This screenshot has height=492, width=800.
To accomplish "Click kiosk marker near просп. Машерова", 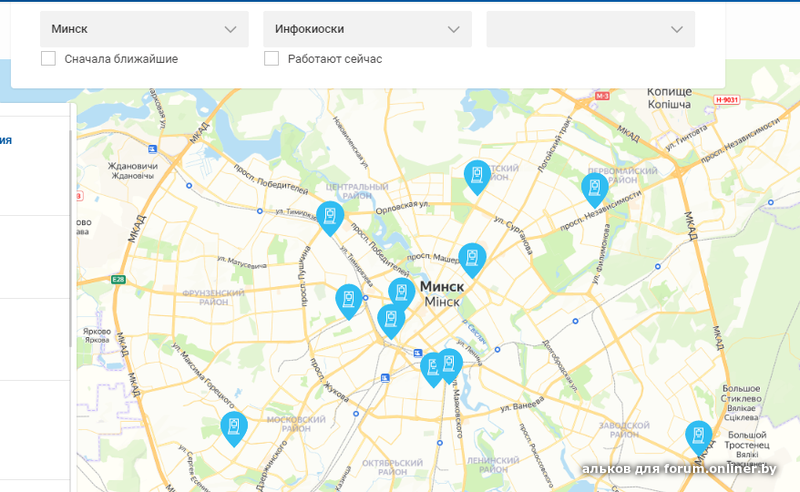I will (472, 260).
